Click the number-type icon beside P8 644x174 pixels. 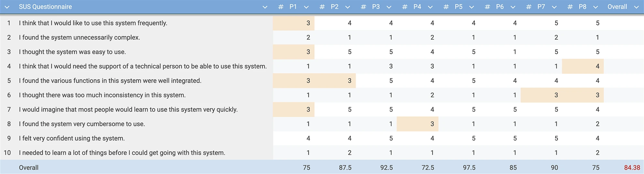[x=570, y=7]
